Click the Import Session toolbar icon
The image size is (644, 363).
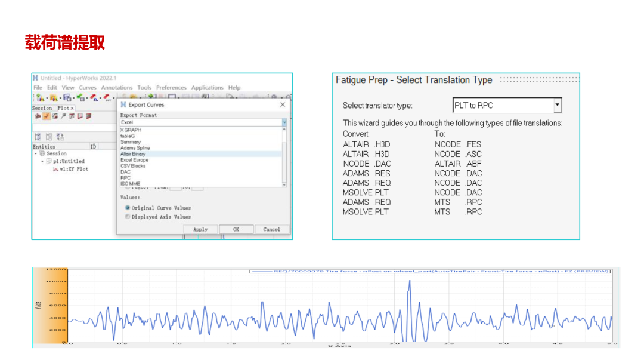tap(54, 98)
